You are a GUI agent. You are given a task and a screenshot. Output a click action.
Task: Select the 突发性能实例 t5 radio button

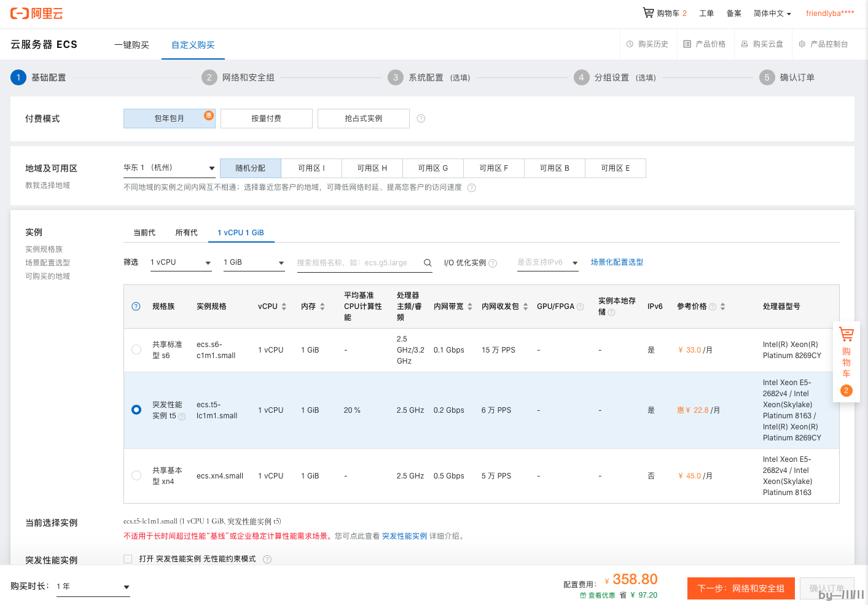tap(136, 410)
